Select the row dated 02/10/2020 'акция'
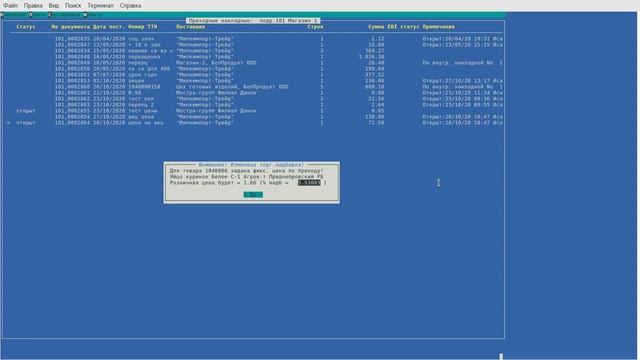This screenshot has height=360, width=640. (x=256, y=81)
